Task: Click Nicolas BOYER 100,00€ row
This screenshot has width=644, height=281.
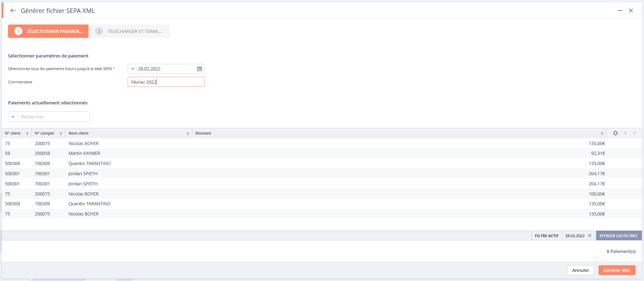Action: [322, 194]
